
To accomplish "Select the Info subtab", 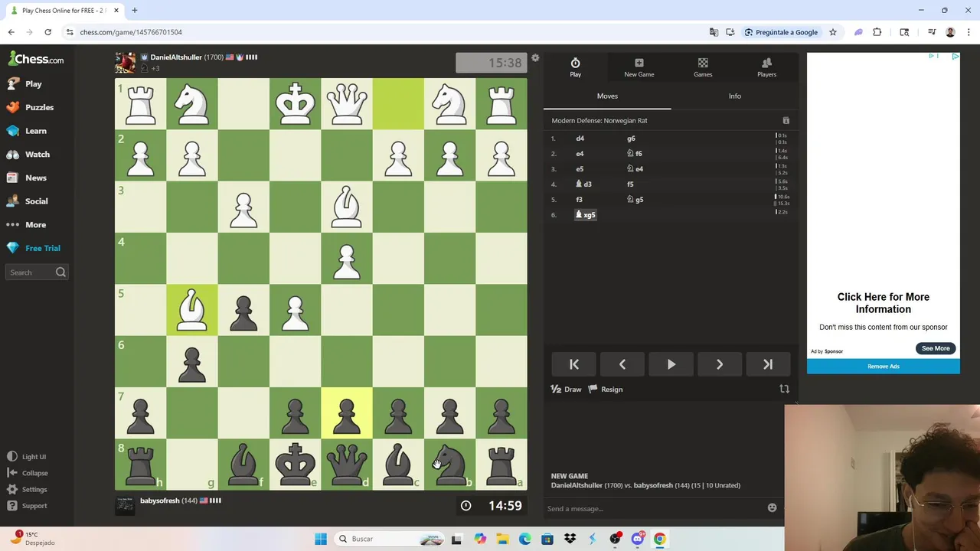I will 734,96.
